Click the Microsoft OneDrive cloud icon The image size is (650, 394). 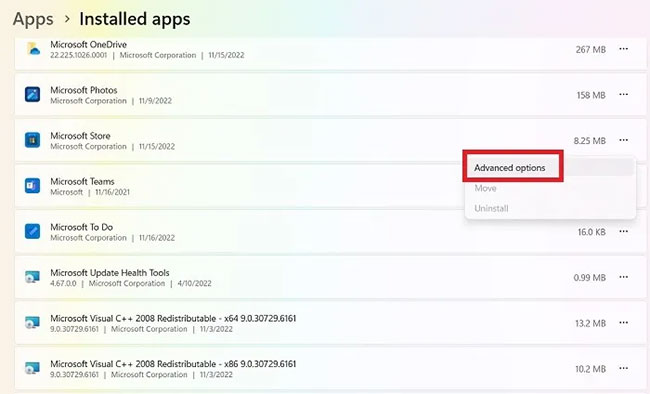point(33,49)
